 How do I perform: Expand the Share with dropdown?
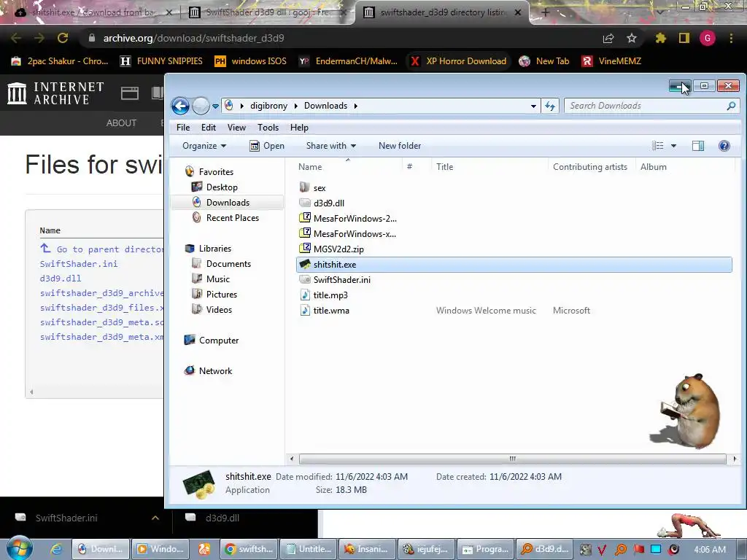coord(331,146)
